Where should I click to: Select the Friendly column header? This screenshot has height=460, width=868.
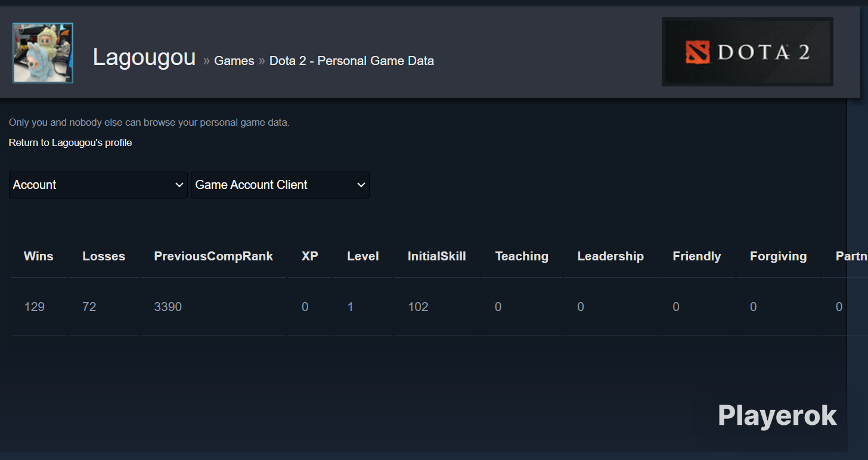click(697, 256)
